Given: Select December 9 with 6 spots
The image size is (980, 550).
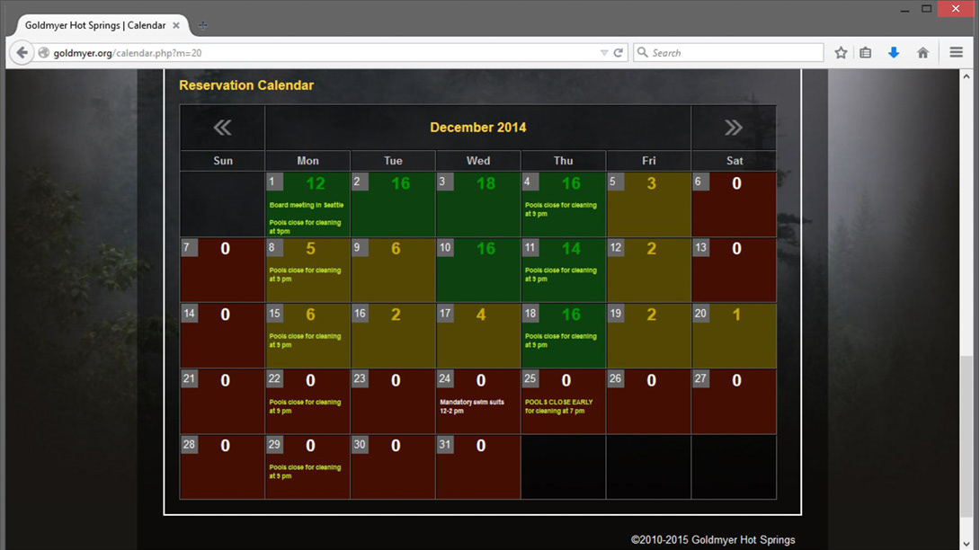Looking at the screenshot, I should pos(393,270).
